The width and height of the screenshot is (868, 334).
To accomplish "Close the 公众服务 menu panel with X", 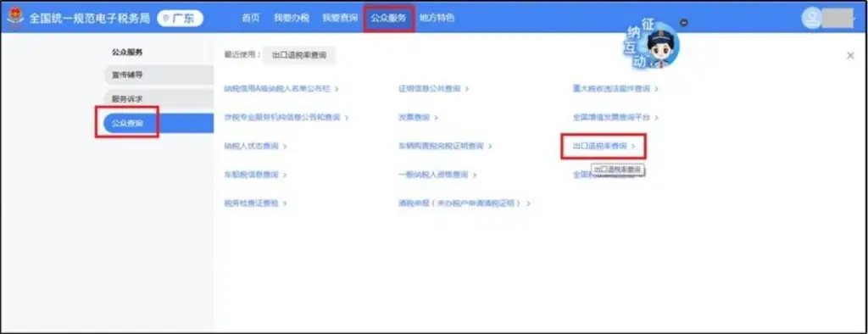I will point(850,55).
